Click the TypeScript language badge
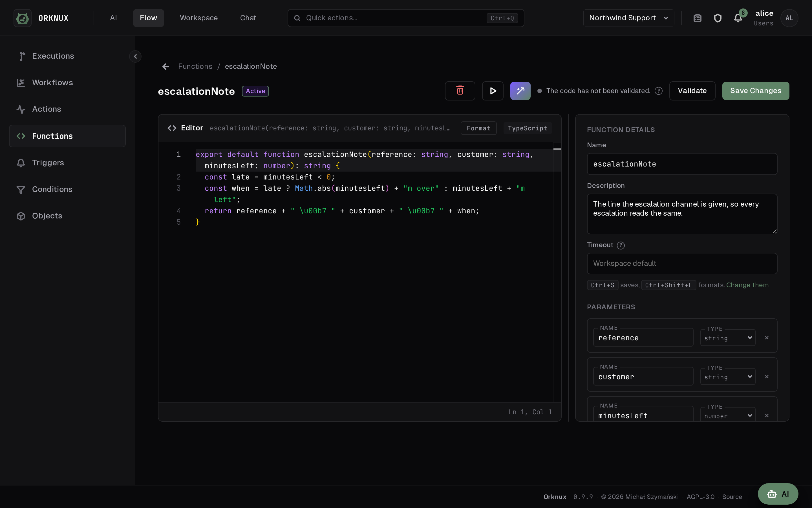812x508 pixels. coord(528,128)
